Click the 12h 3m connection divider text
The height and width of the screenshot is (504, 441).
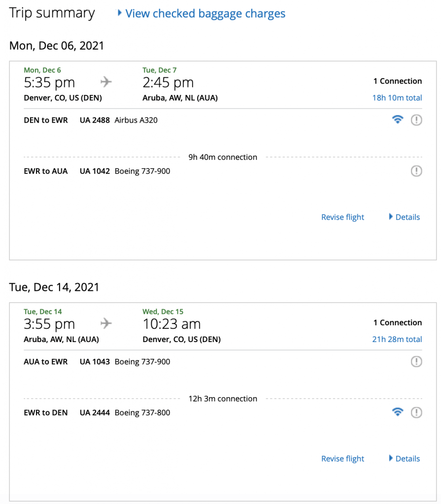[223, 399]
